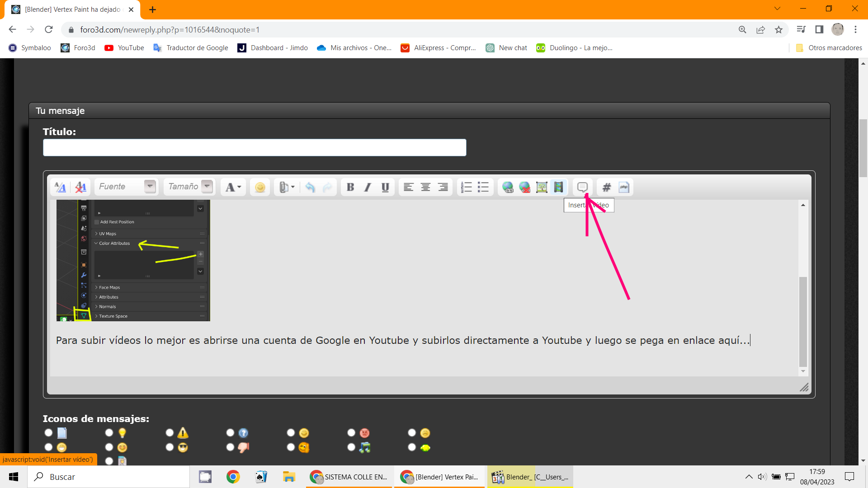Switch to the Blender Vertex Paint browser tab

[x=72, y=9]
